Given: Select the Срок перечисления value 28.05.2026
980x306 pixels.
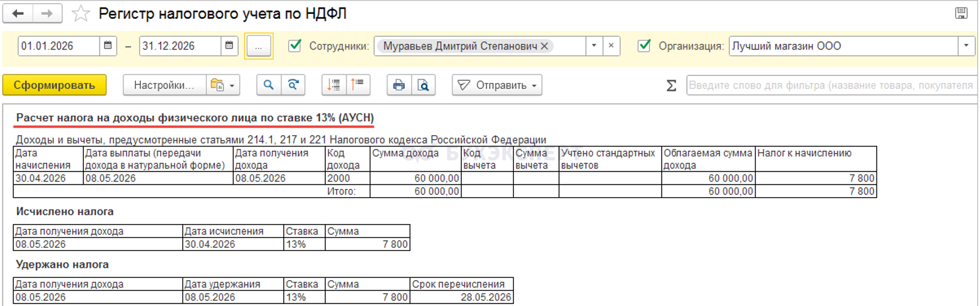Looking at the screenshot, I should click(462, 297).
